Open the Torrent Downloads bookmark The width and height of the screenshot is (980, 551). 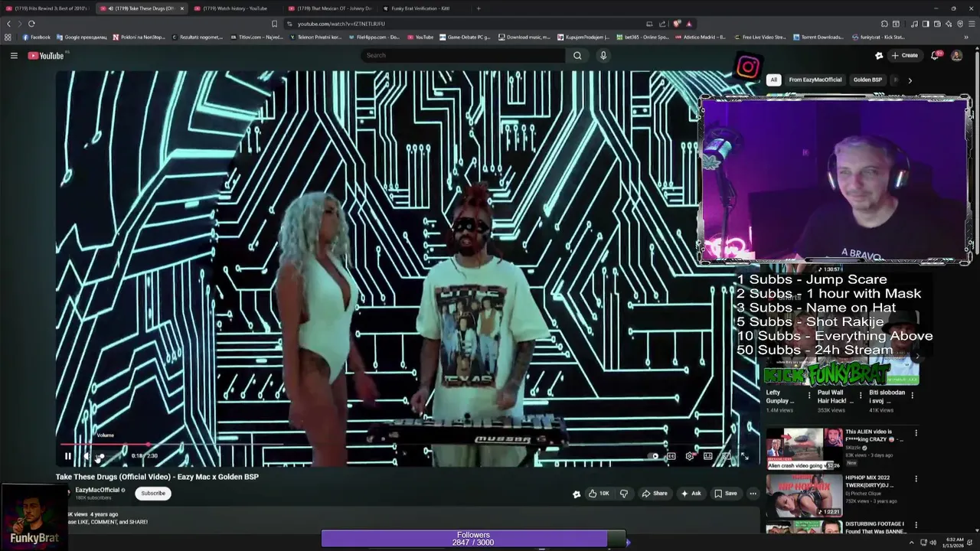[x=819, y=37]
